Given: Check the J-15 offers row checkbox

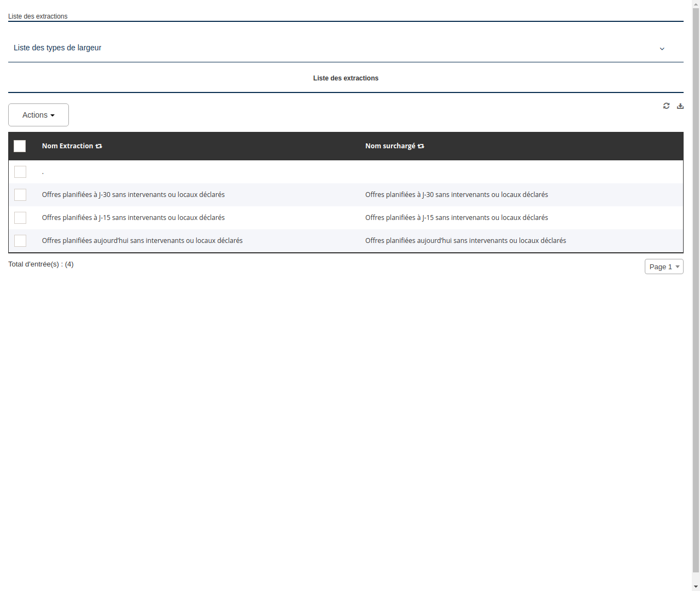Looking at the screenshot, I should (x=20, y=218).
